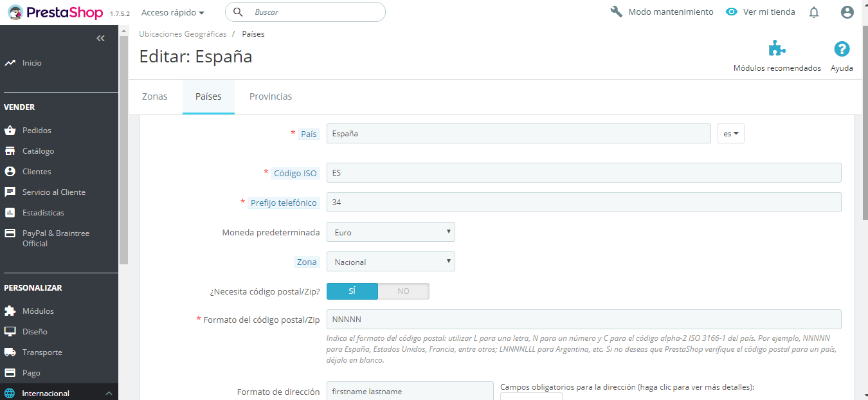Screen dimensions: 868x400
Task: Click the Pedidos basket icon
Action: pyautogui.click(x=10, y=131)
